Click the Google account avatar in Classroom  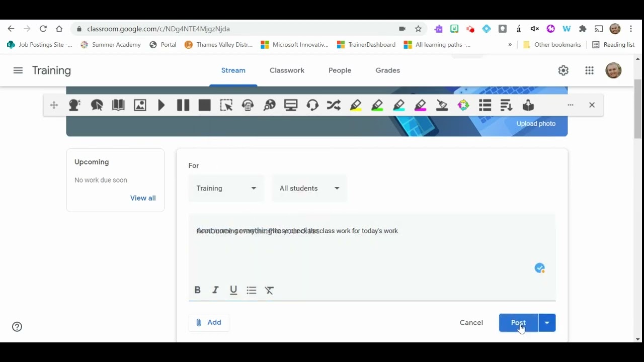(613, 70)
